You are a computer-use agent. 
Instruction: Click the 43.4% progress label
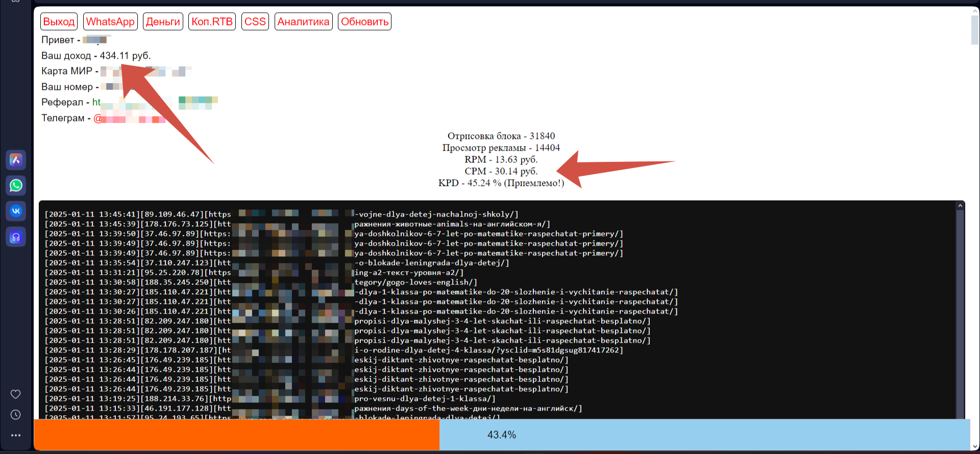[501, 435]
